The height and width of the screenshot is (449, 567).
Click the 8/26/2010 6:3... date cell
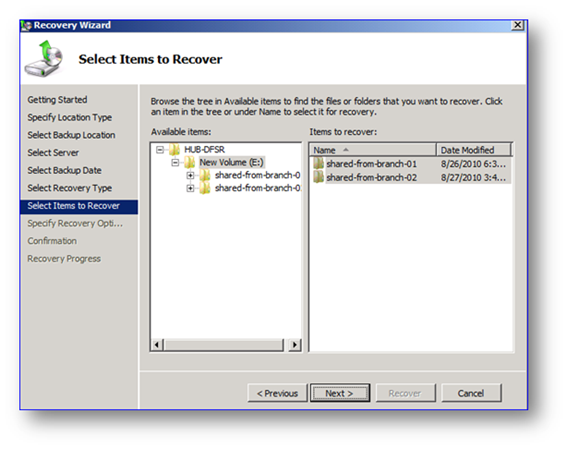pyautogui.click(x=473, y=164)
